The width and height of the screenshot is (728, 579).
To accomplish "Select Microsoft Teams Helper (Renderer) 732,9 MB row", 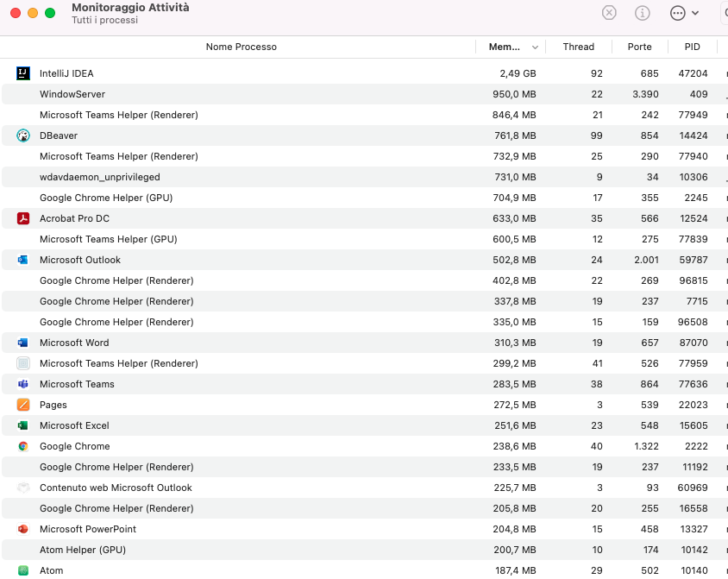I will [364, 156].
